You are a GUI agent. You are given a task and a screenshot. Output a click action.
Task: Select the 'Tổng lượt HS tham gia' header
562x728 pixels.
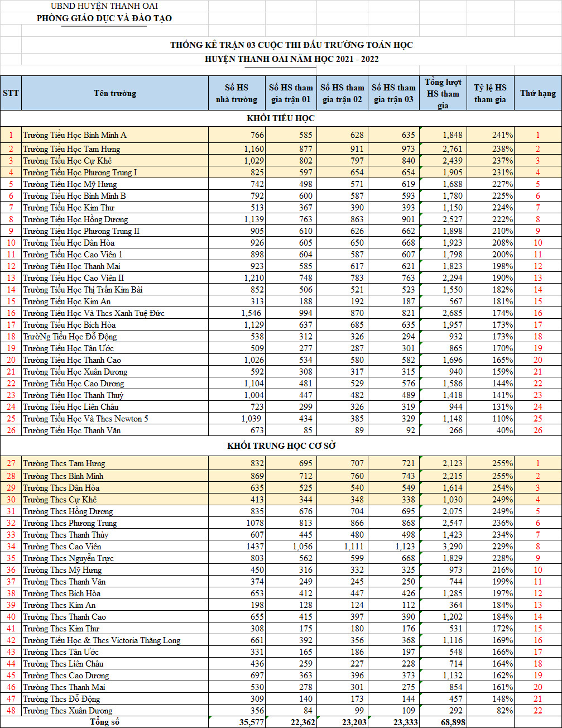click(x=443, y=93)
